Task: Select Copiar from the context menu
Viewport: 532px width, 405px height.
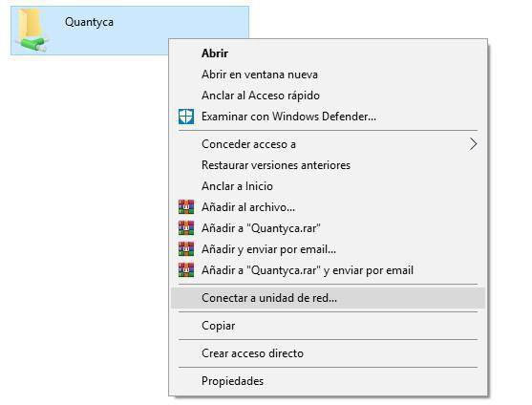Action: click(329, 326)
